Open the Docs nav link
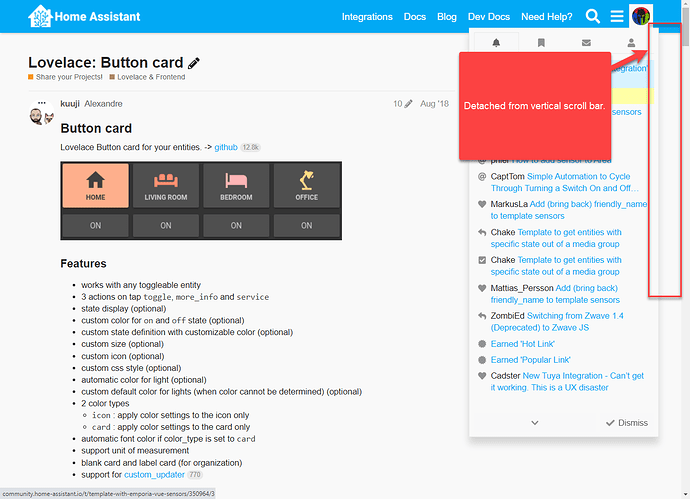This screenshot has width=690, height=499. 415,17
